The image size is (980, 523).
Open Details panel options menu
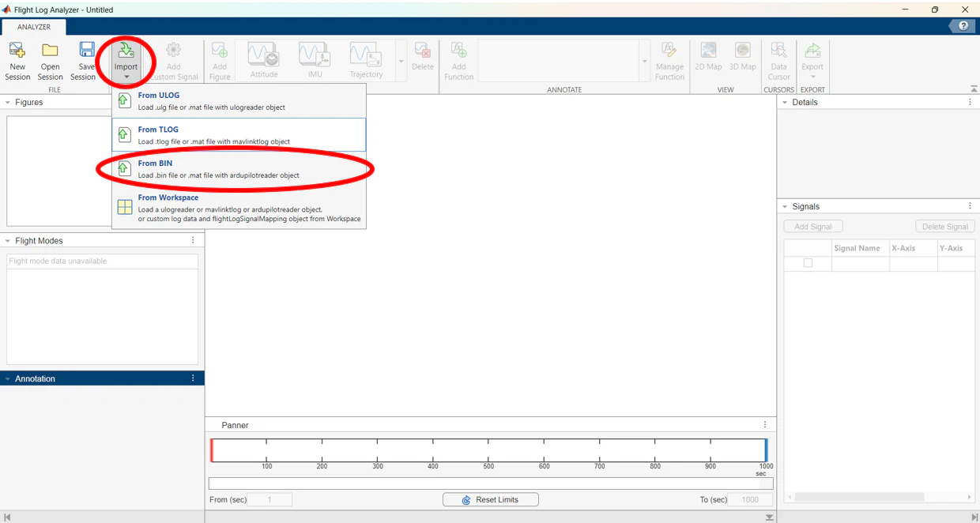click(970, 102)
